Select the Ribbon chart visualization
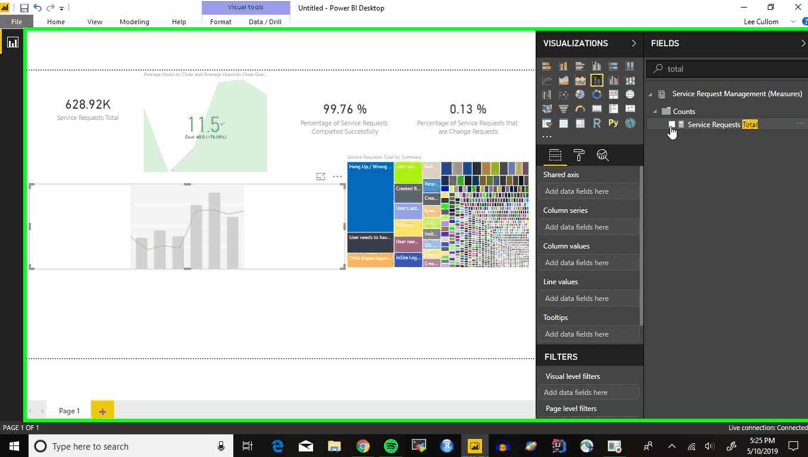 pos(630,80)
